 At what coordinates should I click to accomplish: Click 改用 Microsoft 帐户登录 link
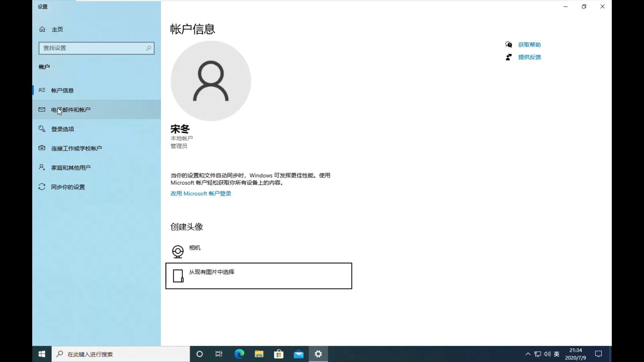pos(201,193)
